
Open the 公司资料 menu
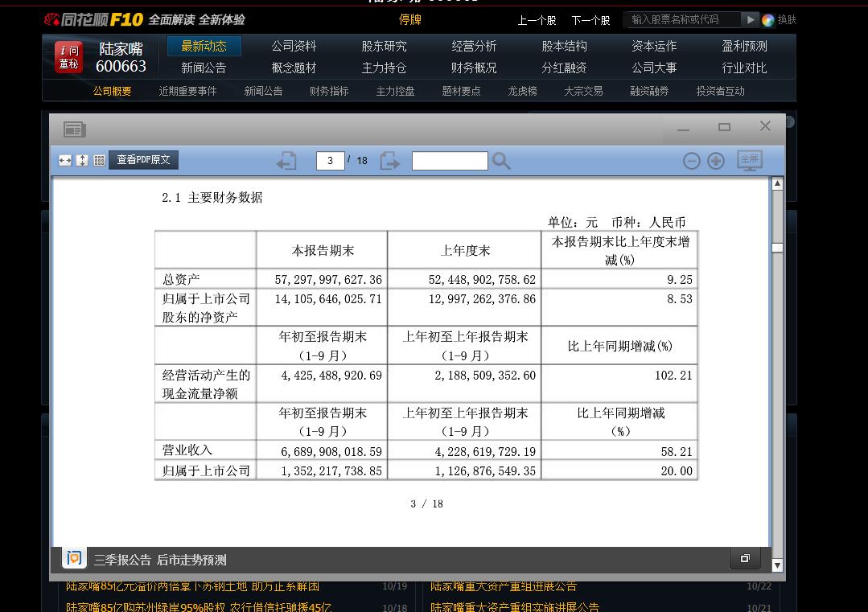294,46
